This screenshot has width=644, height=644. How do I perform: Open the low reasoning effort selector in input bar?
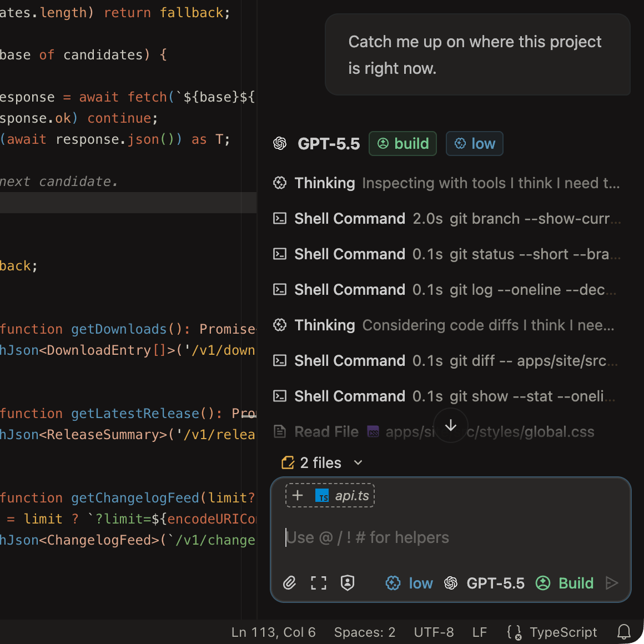[409, 583]
